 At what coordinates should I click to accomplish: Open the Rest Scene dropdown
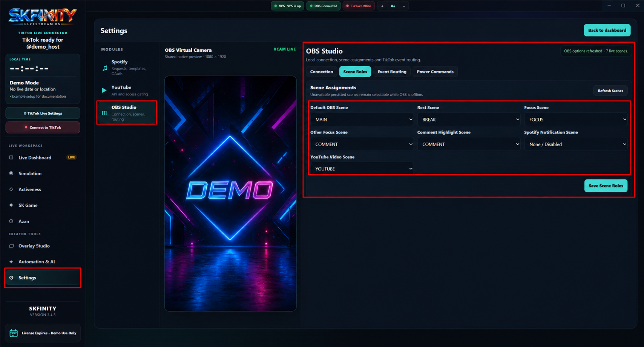click(469, 120)
